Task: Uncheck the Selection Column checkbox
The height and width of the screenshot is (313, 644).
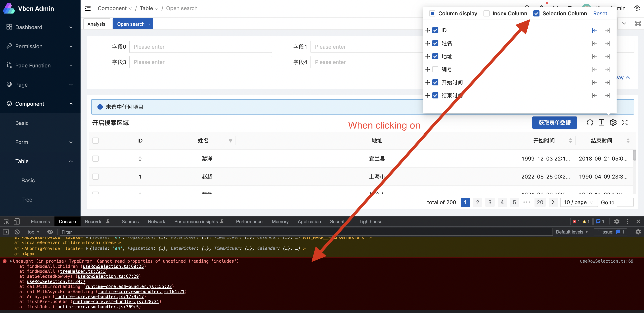Action: [x=536, y=13]
